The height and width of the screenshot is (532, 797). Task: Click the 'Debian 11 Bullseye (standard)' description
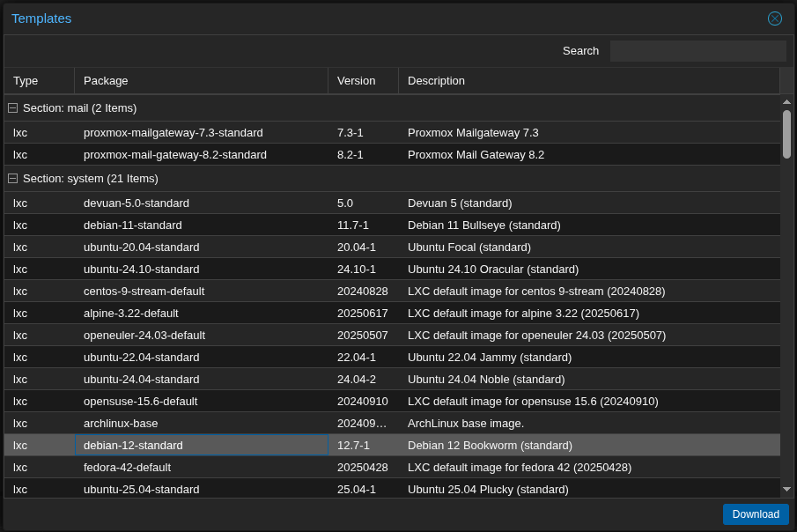pos(484,225)
